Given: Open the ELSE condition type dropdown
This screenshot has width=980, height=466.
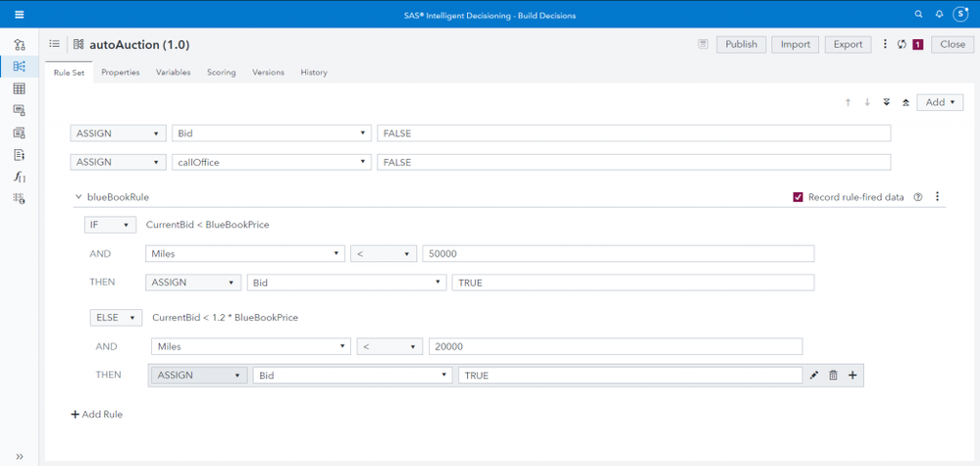Looking at the screenshot, I should [117, 317].
